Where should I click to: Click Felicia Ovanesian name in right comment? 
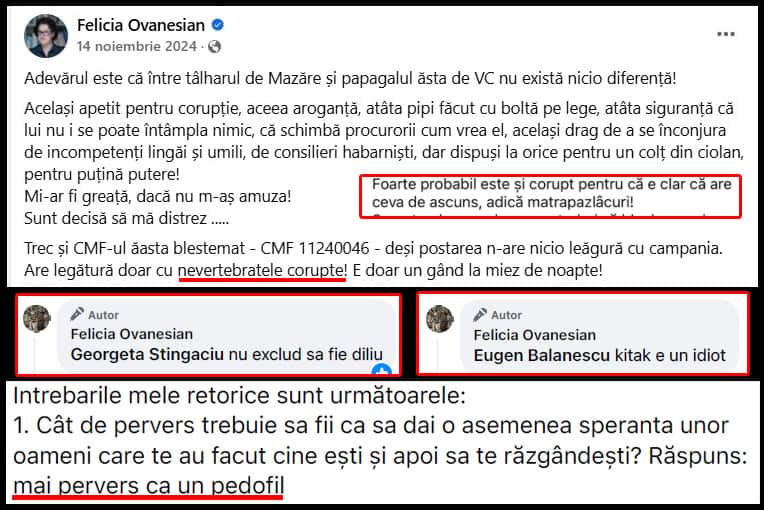click(x=535, y=335)
